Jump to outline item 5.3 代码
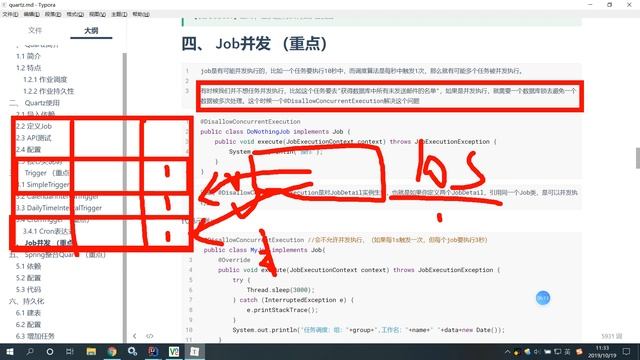Viewport: 640px width, 360px height. (x=28, y=289)
